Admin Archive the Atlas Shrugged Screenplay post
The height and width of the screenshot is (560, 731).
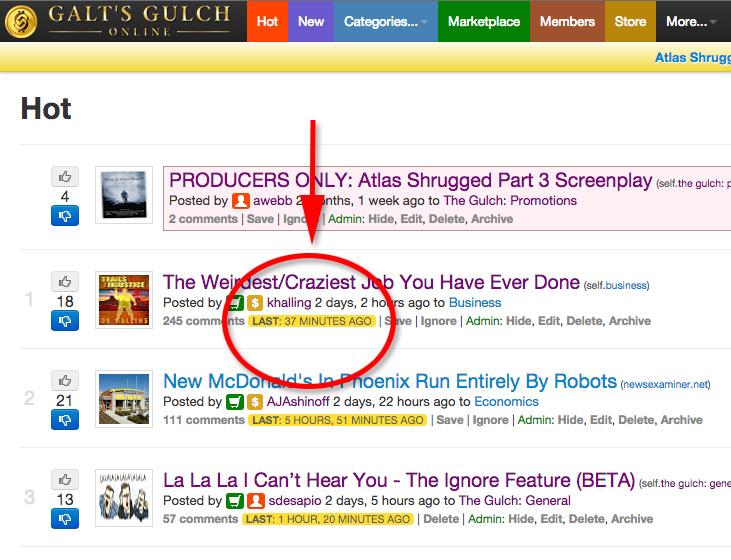[x=492, y=219]
